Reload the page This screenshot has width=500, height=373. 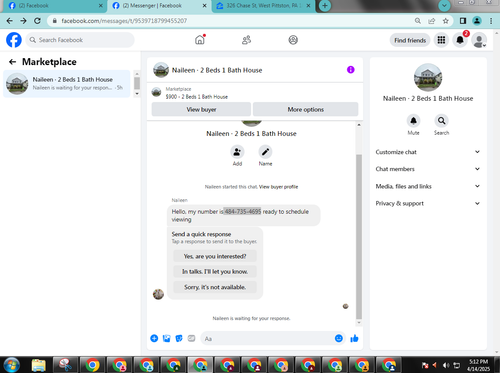(37, 21)
